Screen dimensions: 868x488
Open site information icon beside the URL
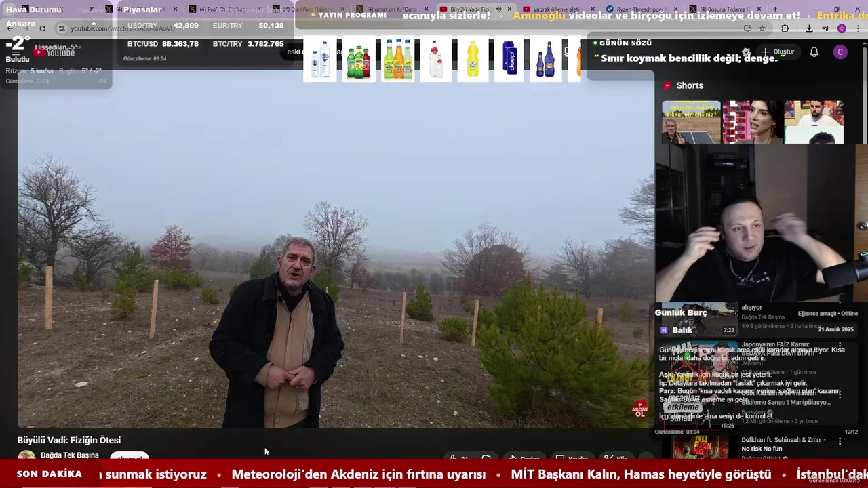click(x=62, y=28)
